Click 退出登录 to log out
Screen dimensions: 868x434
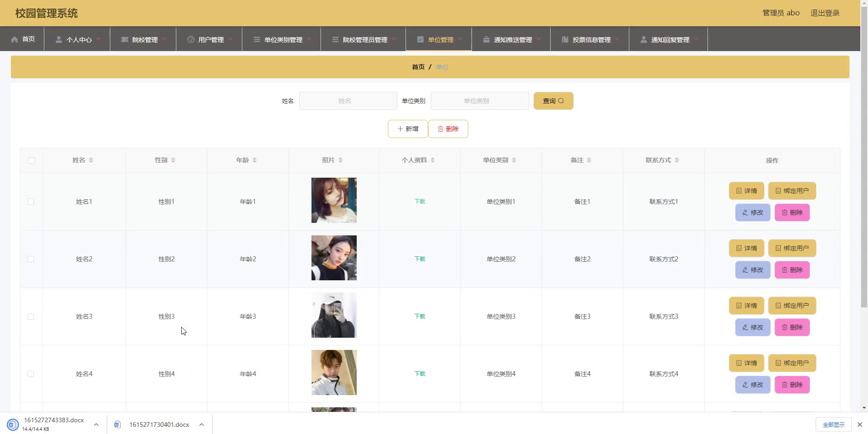pyautogui.click(x=825, y=13)
